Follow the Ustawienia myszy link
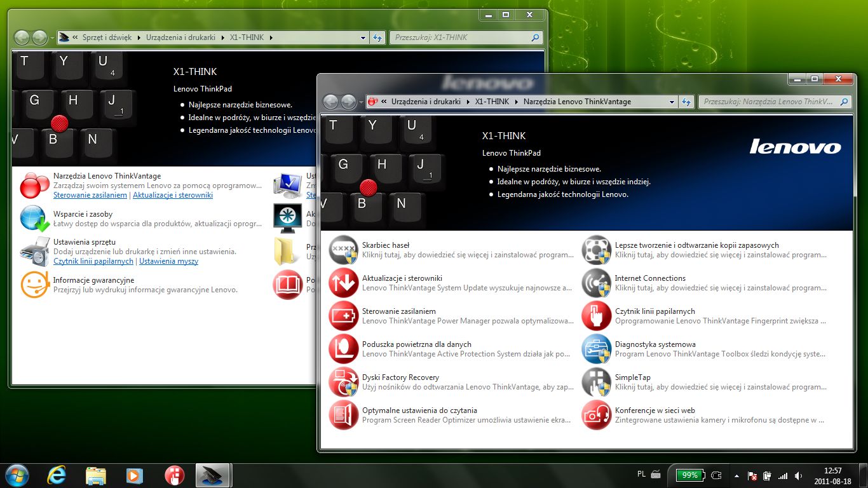The height and width of the screenshot is (488, 868). point(169,261)
